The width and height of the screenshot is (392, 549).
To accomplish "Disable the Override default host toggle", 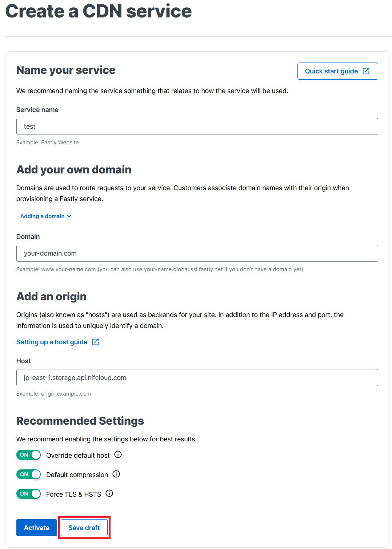I will click(28, 455).
